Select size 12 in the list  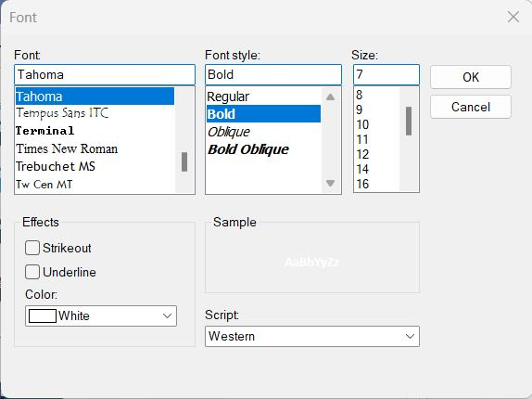(376, 155)
